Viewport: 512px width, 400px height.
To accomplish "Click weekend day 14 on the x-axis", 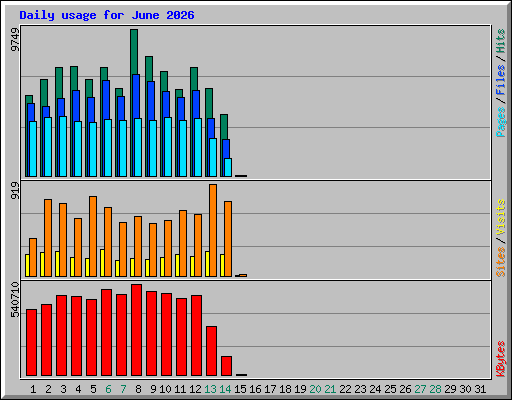I will 225,389.
